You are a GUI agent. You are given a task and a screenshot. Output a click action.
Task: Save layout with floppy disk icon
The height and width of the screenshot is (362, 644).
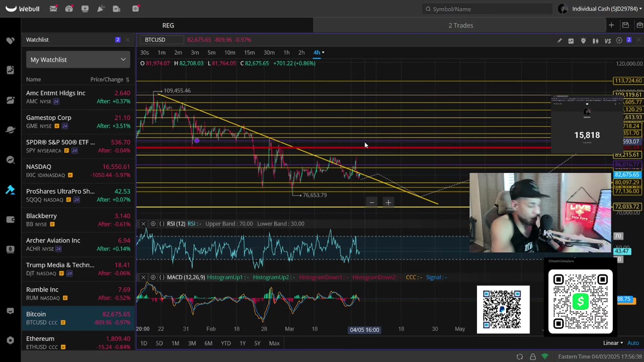click(x=625, y=25)
